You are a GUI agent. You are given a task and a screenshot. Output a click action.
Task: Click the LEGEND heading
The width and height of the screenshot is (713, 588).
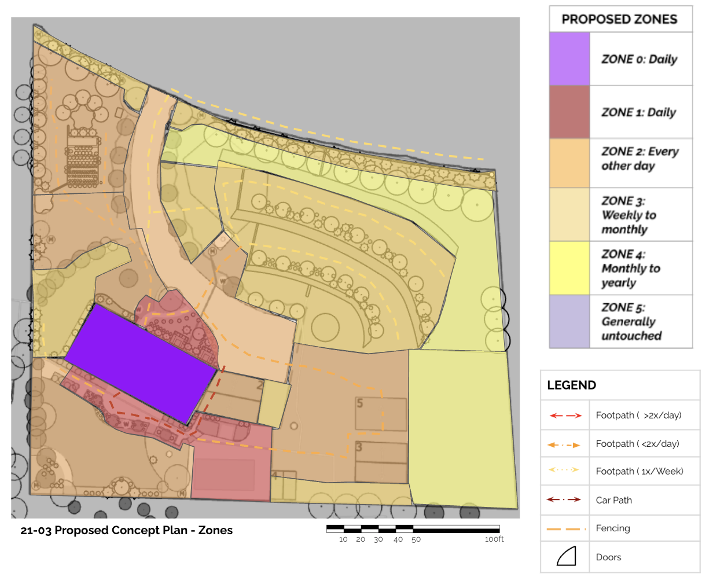point(571,385)
